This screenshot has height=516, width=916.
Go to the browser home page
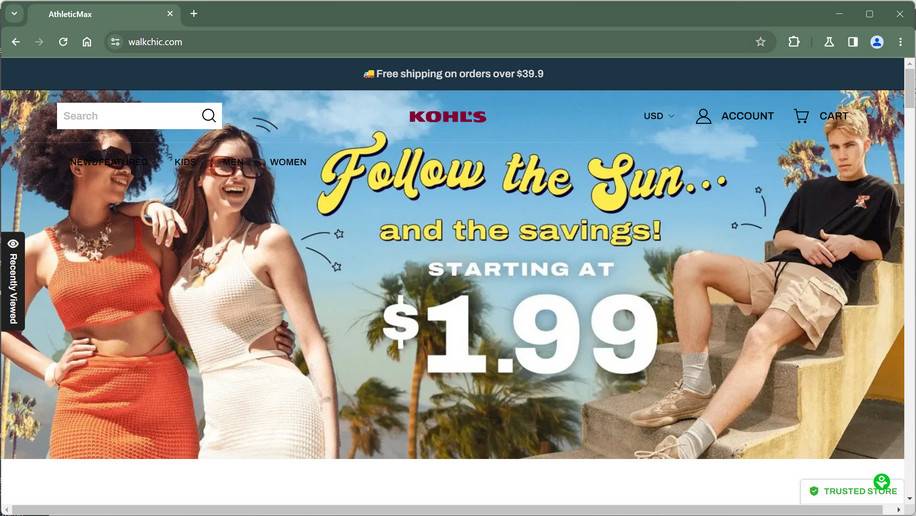tap(86, 42)
